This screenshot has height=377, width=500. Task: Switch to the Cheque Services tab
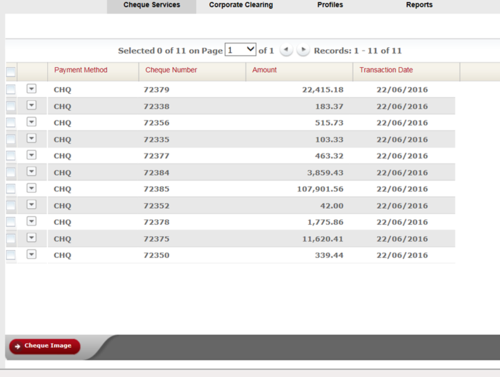pyautogui.click(x=152, y=6)
